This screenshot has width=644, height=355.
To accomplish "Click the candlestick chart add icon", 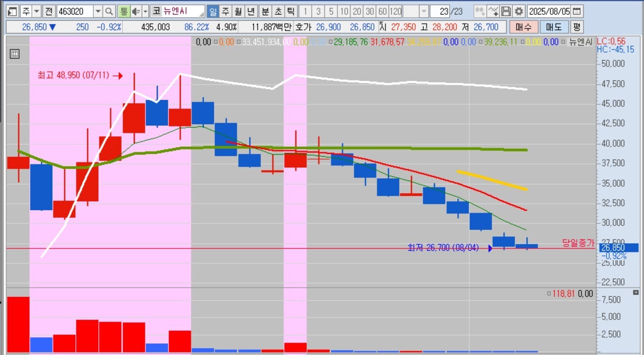I will 480,11.
